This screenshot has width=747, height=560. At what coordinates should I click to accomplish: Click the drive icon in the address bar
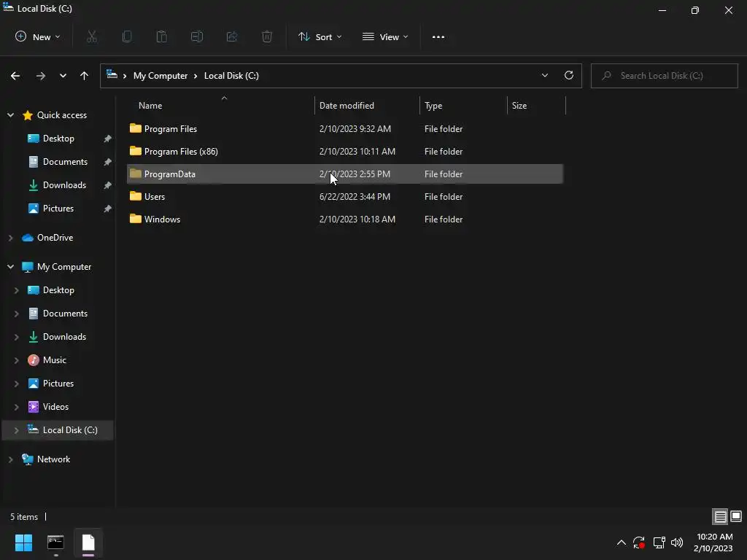(x=112, y=74)
